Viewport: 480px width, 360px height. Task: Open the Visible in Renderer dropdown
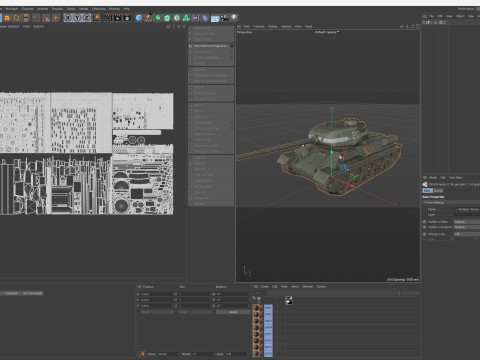(467, 227)
